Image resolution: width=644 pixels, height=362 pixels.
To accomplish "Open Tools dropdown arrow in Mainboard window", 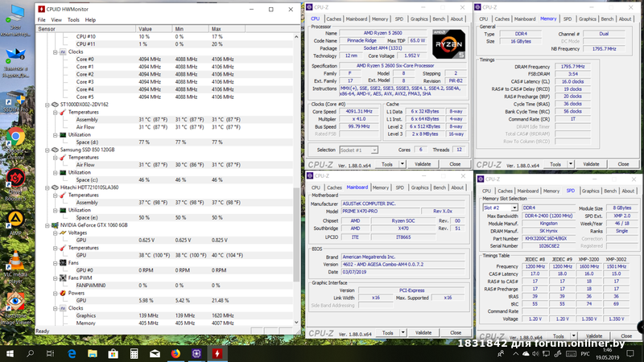I will tap(403, 332).
